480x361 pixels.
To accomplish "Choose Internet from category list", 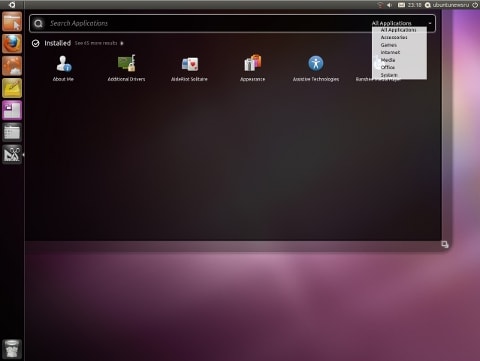I will pyautogui.click(x=390, y=52).
